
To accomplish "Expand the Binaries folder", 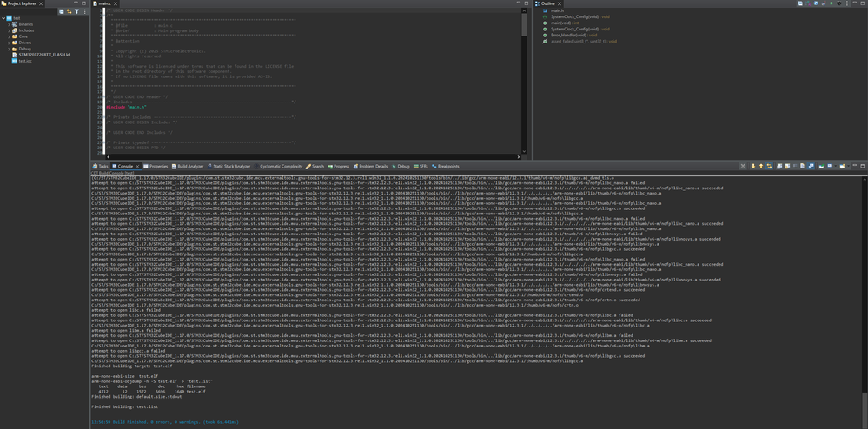I will (9, 24).
